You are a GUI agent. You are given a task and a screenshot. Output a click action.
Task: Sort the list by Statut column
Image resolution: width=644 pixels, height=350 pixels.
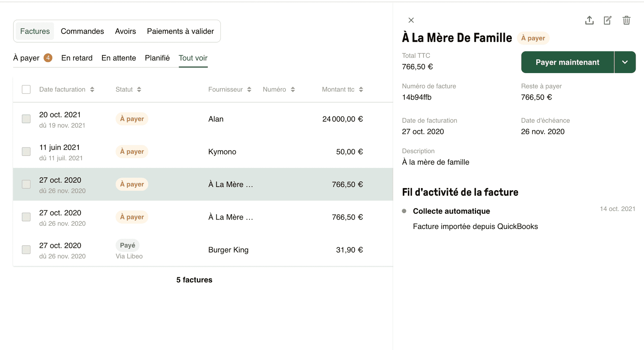(140, 89)
